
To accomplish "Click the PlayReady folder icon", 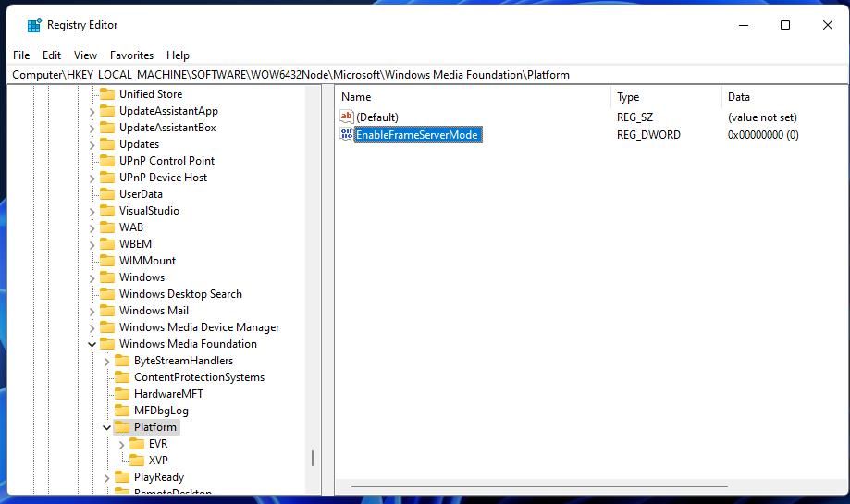I will point(122,476).
